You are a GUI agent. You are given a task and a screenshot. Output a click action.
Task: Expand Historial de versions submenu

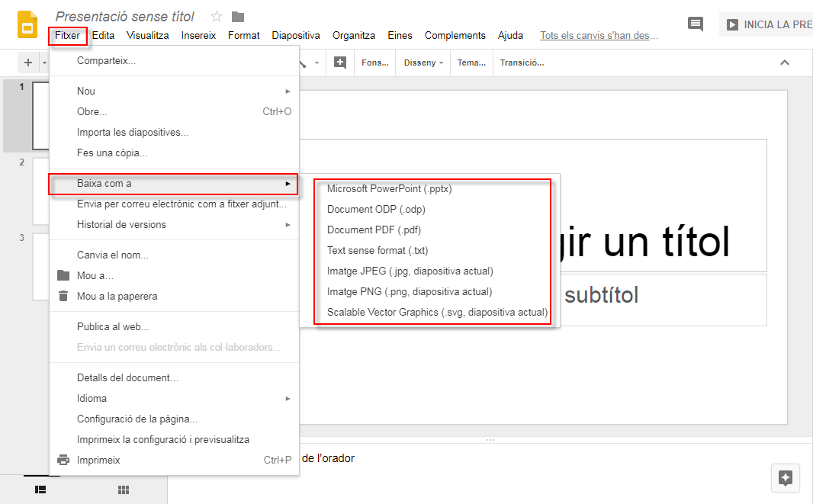[174, 224]
